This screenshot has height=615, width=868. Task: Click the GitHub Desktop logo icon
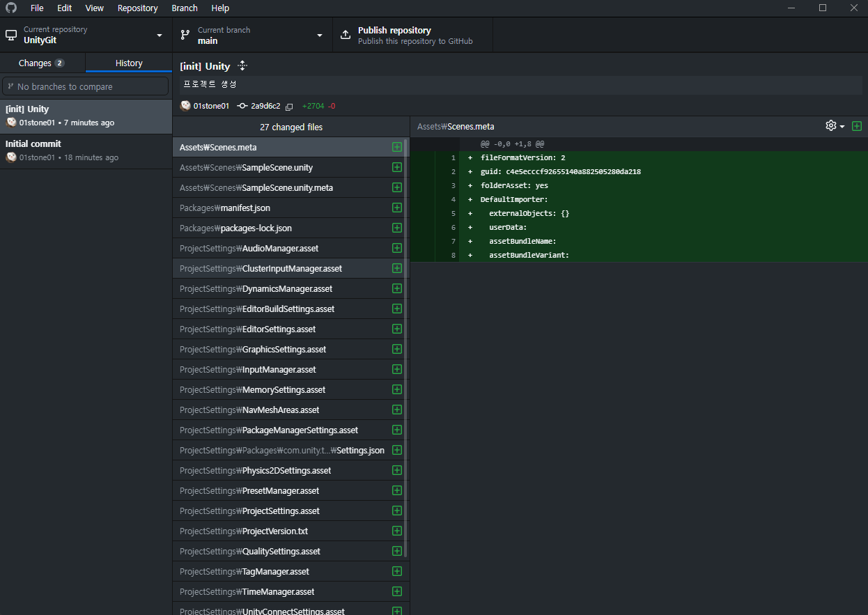point(10,8)
